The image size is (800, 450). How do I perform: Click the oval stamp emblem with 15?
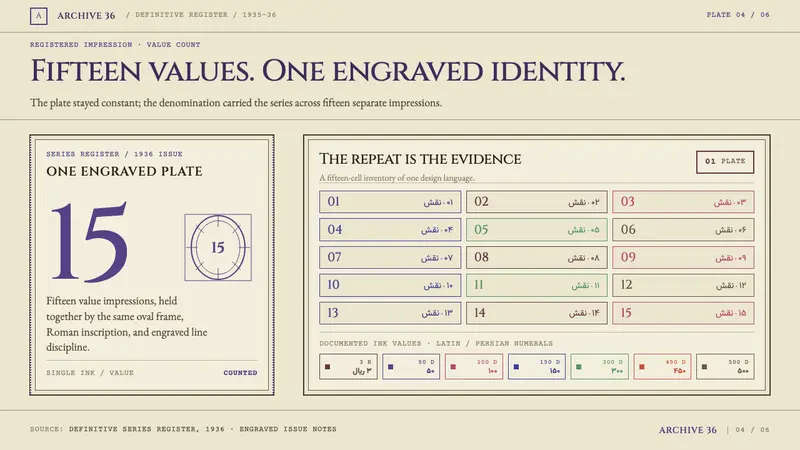(218, 247)
